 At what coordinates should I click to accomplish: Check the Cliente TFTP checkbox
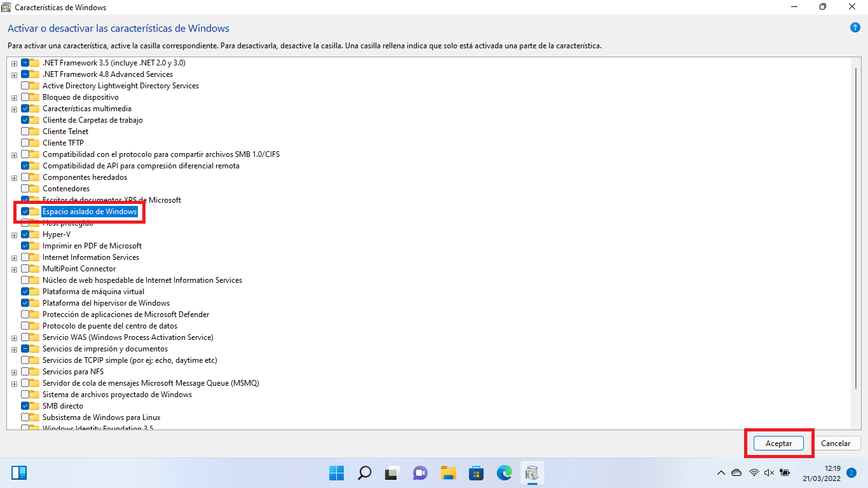(25, 143)
